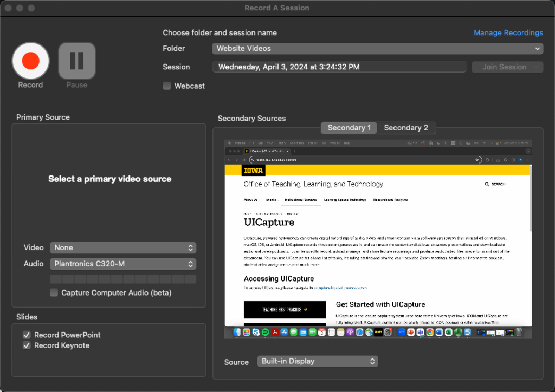Image resolution: width=555 pixels, height=392 pixels.
Task: Click the Adobe Acrobat icon in the preview dock
Action: point(275,332)
